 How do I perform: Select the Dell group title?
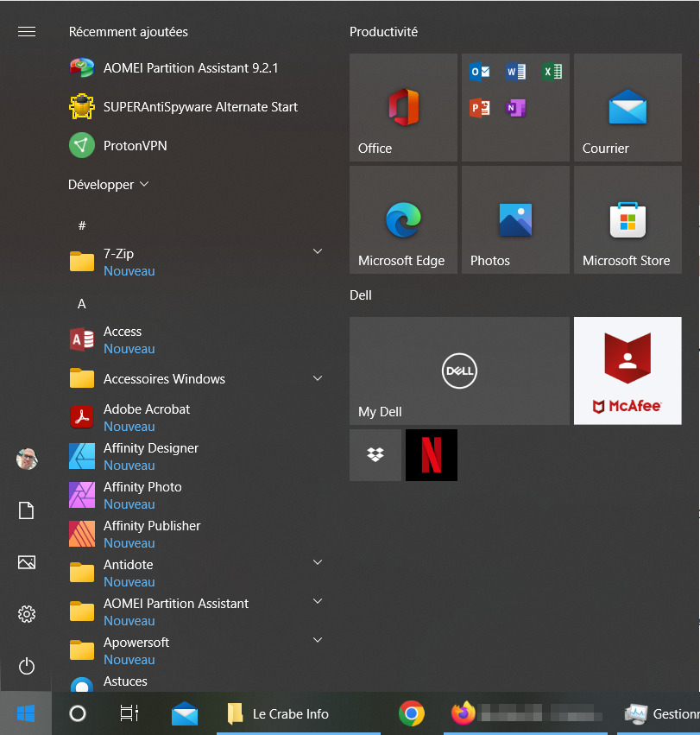(x=360, y=295)
